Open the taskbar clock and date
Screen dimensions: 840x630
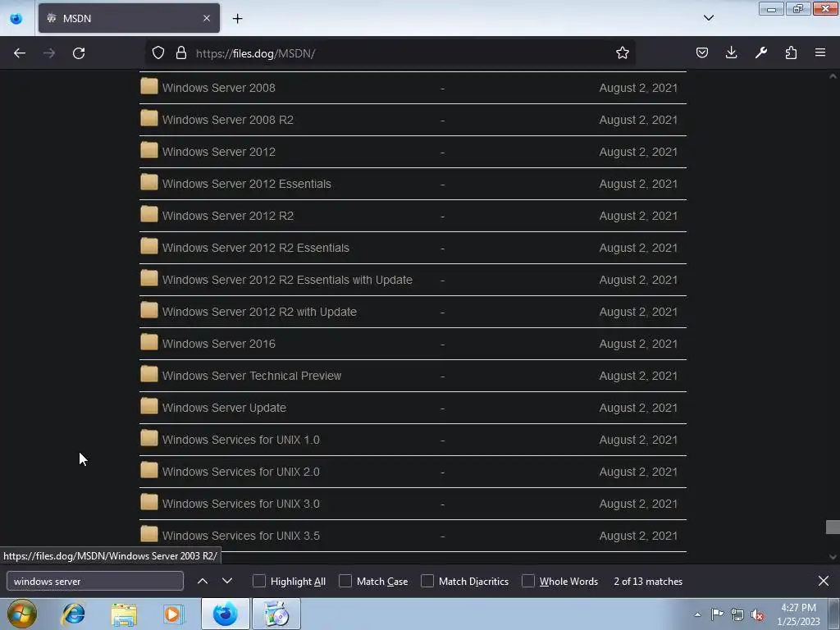[798, 614]
